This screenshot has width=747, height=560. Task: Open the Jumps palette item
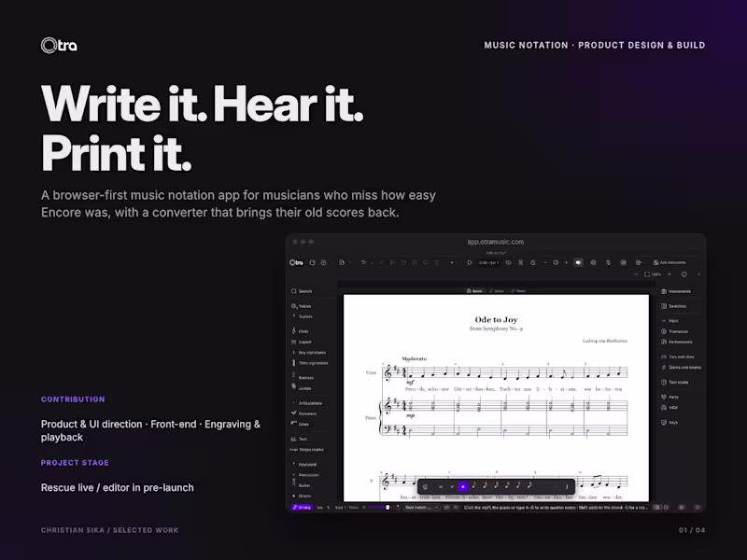coord(301,388)
